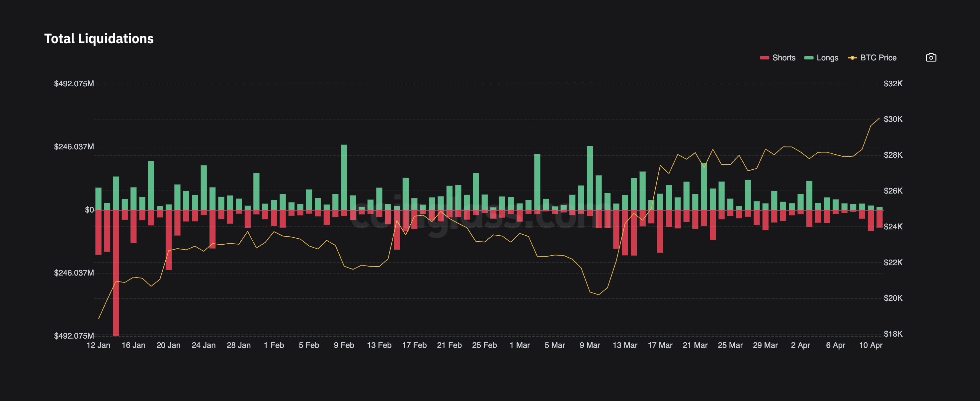Click the 20 Jan date label

click(169, 345)
